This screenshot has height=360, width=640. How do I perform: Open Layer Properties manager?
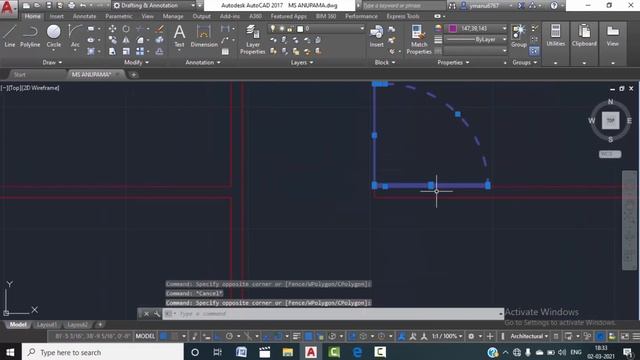click(253, 40)
